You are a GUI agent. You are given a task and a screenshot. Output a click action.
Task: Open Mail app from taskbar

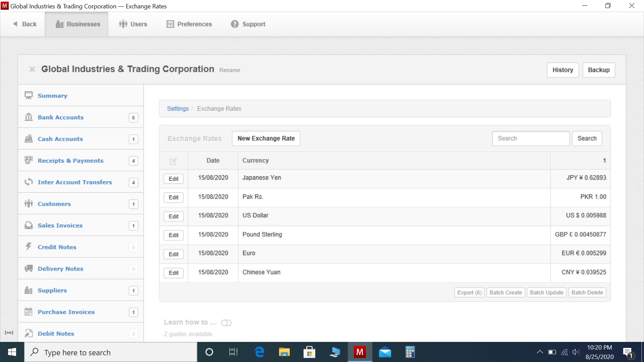(385, 352)
